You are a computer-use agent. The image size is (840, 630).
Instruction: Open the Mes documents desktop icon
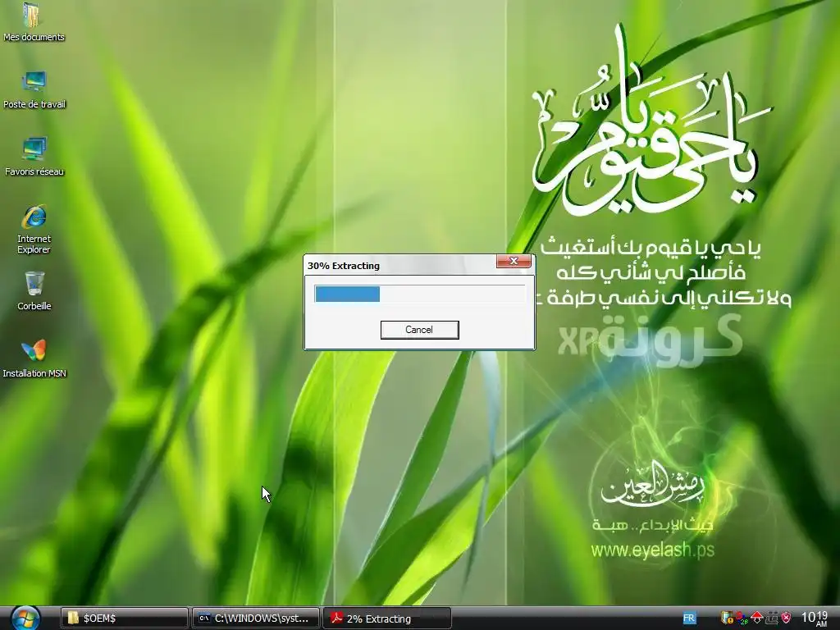[x=34, y=22]
